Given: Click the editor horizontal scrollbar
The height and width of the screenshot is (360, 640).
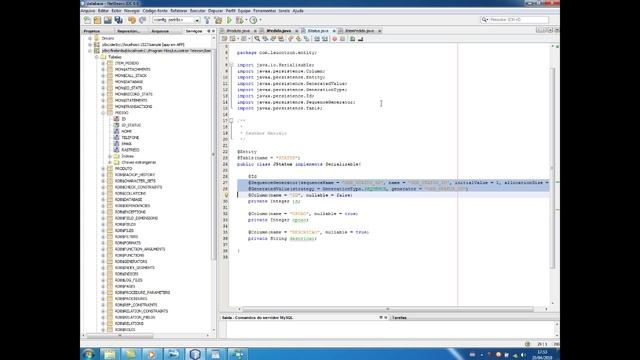Looking at the screenshot, I should click(x=387, y=309).
